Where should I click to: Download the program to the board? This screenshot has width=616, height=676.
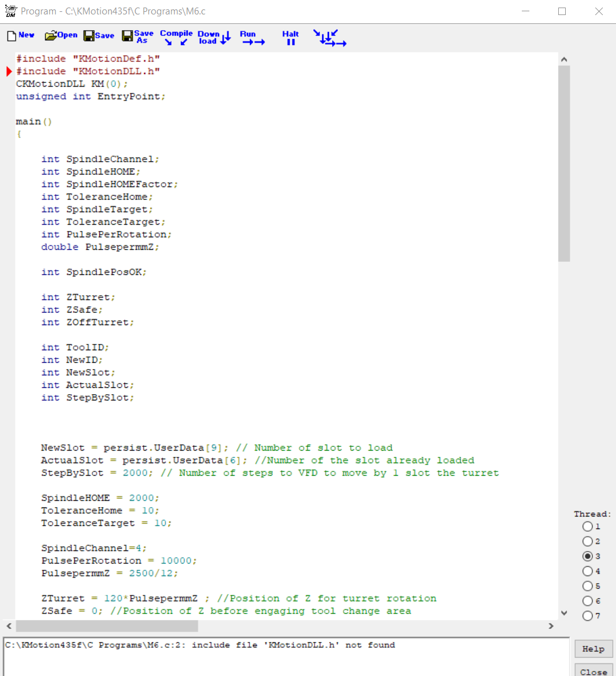[214, 38]
